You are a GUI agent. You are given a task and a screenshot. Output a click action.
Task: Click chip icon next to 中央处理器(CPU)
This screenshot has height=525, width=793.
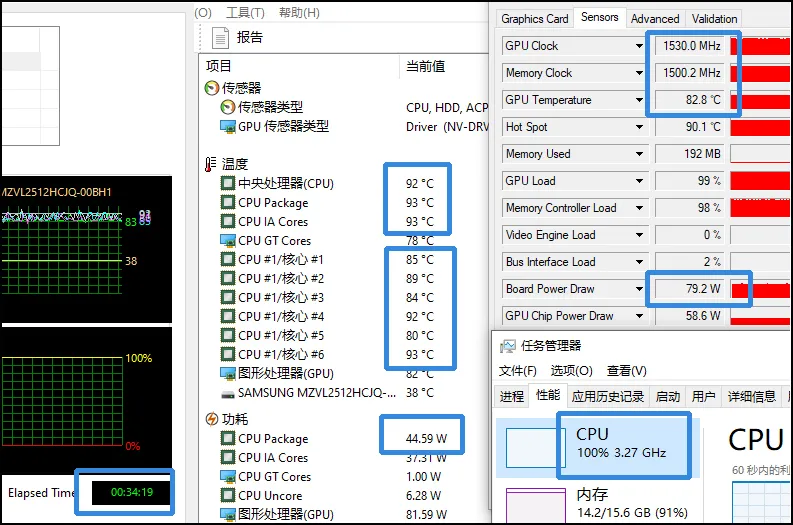pyautogui.click(x=228, y=183)
